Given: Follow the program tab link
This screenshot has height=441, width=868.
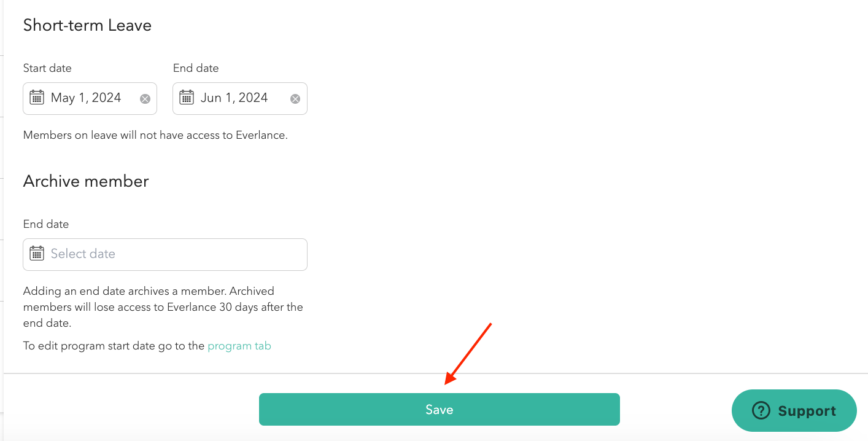Looking at the screenshot, I should coord(239,346).
